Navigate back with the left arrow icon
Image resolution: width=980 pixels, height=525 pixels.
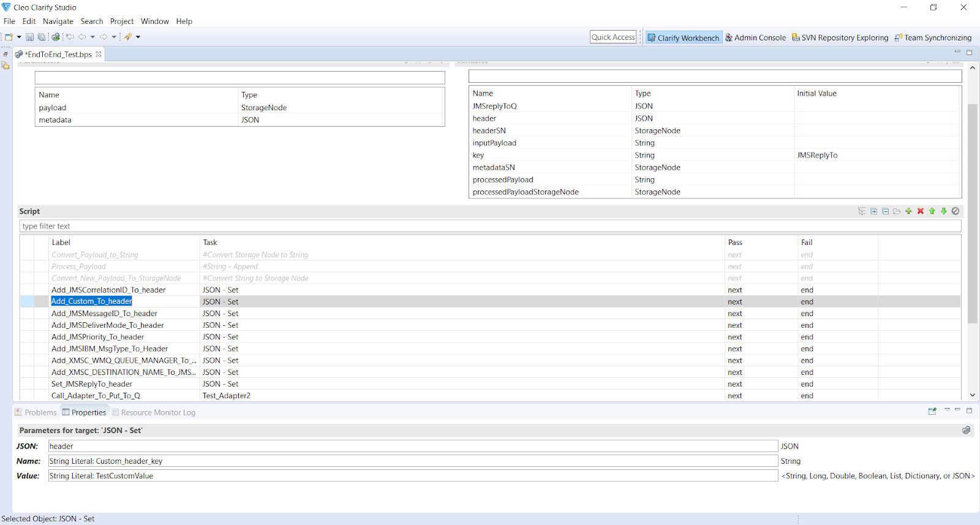click(x=82, y=37)
